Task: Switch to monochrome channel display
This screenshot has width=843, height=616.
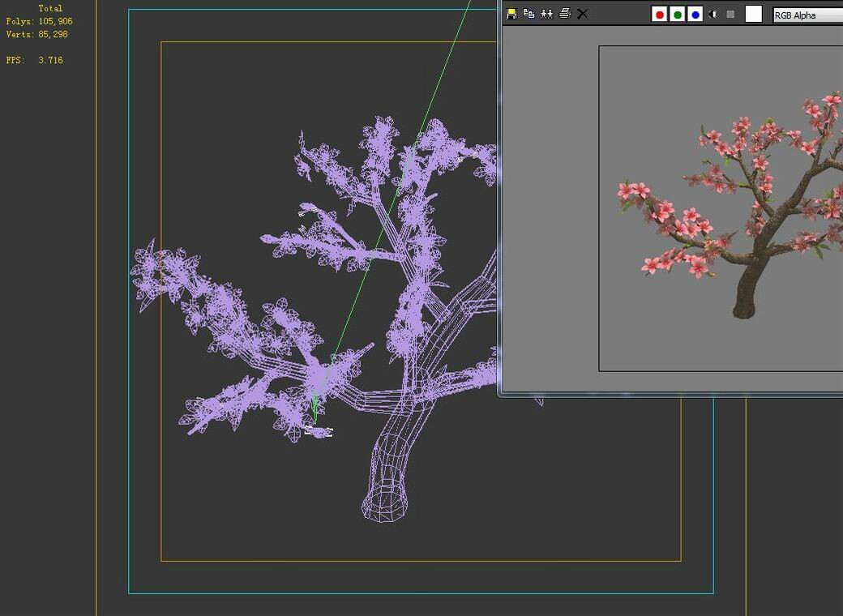Action: [x=730, y=14]
